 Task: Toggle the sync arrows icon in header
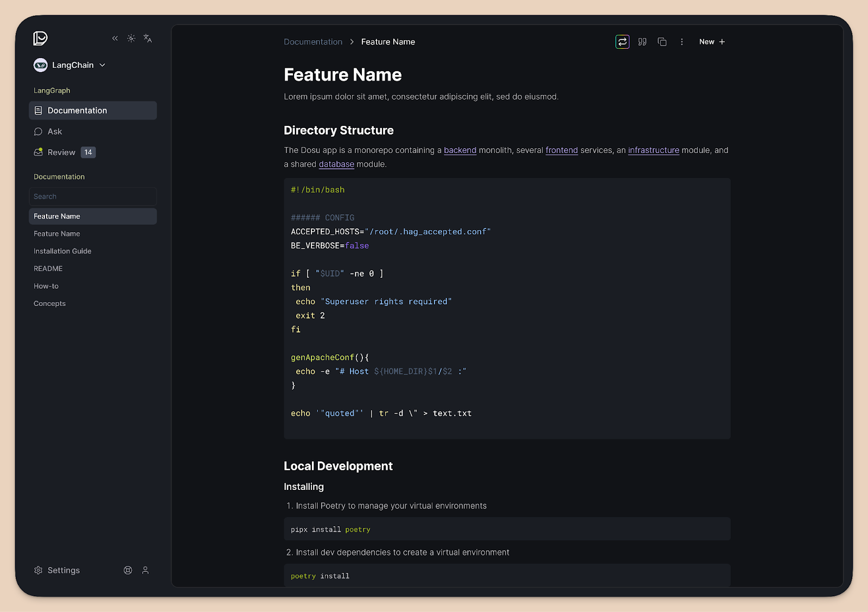click(x=622, y=42)
